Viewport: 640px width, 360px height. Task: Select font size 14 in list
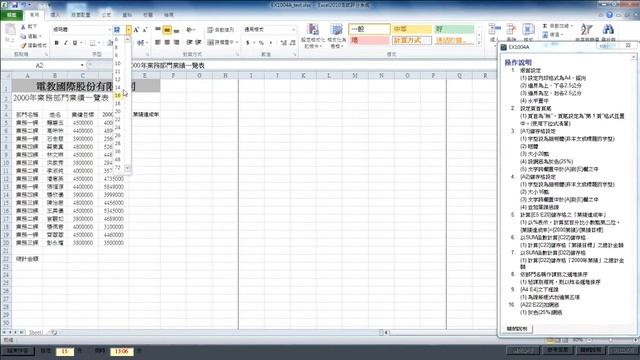pyautogui.click(x=118, y=87)
